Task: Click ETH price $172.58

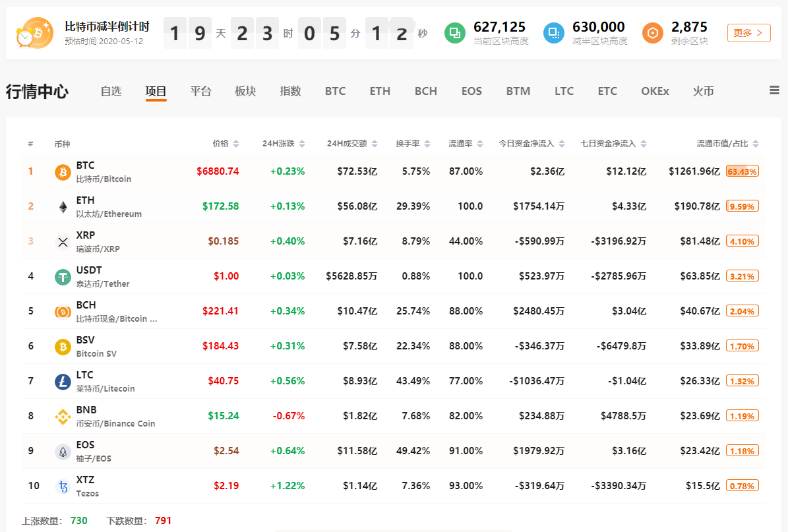Action: tap(221, 206)
